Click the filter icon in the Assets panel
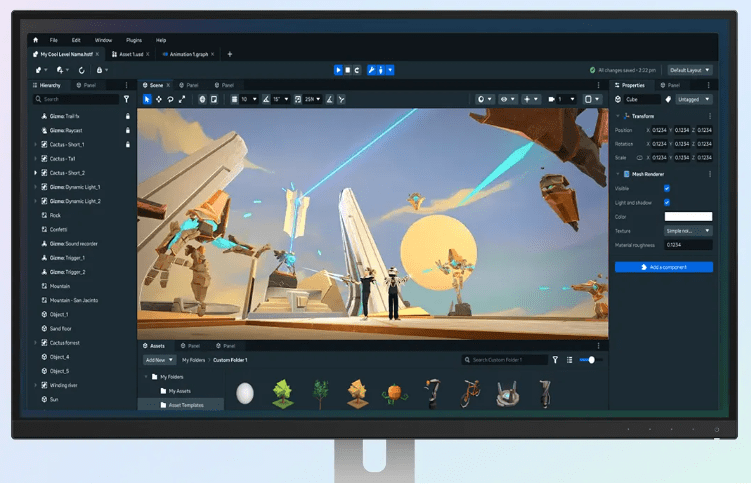 click(556, 359)
